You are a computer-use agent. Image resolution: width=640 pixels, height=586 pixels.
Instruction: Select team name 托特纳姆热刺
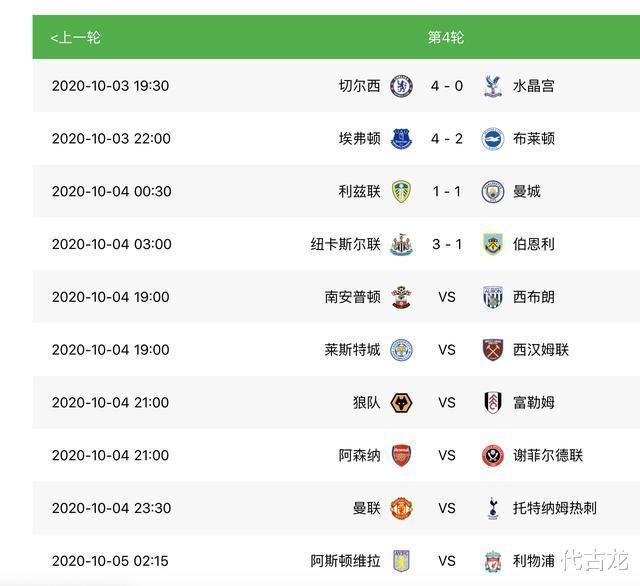(555, 508)
